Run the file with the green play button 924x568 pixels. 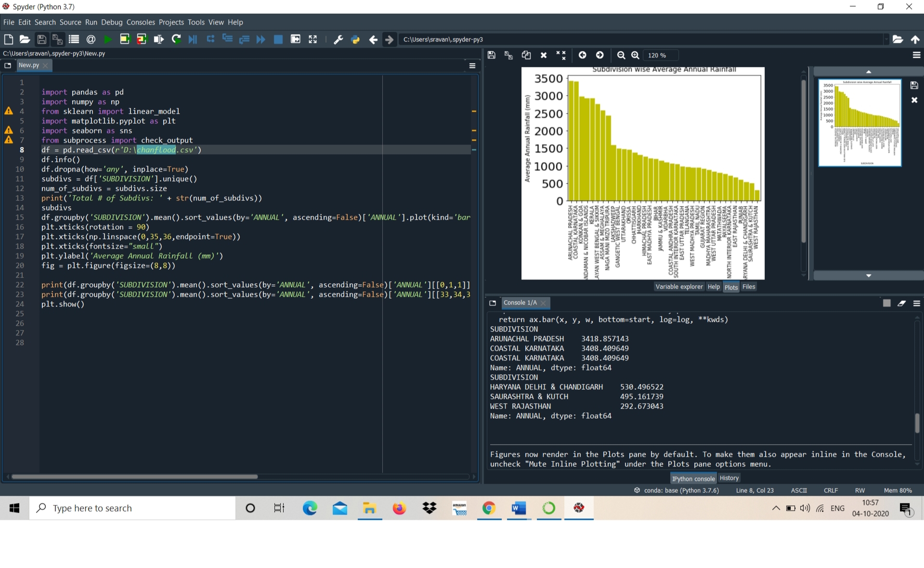pos(108,40)
